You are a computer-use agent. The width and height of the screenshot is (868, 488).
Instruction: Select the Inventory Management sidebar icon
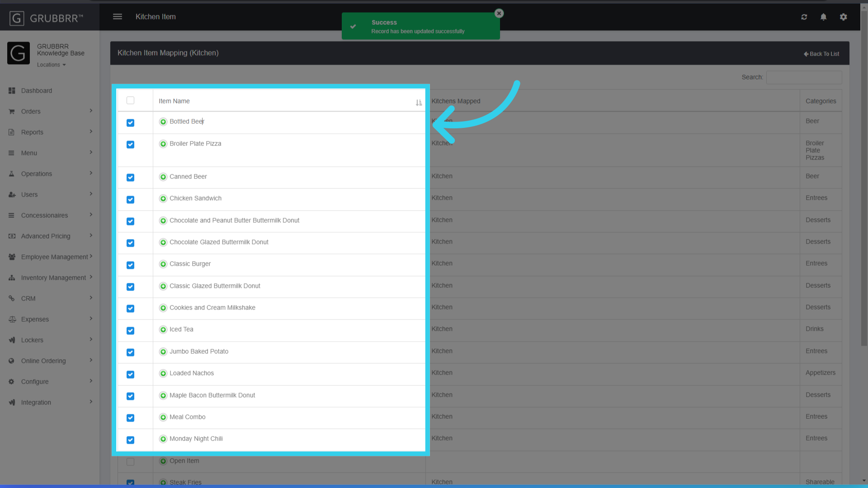(x=12, y=277)
